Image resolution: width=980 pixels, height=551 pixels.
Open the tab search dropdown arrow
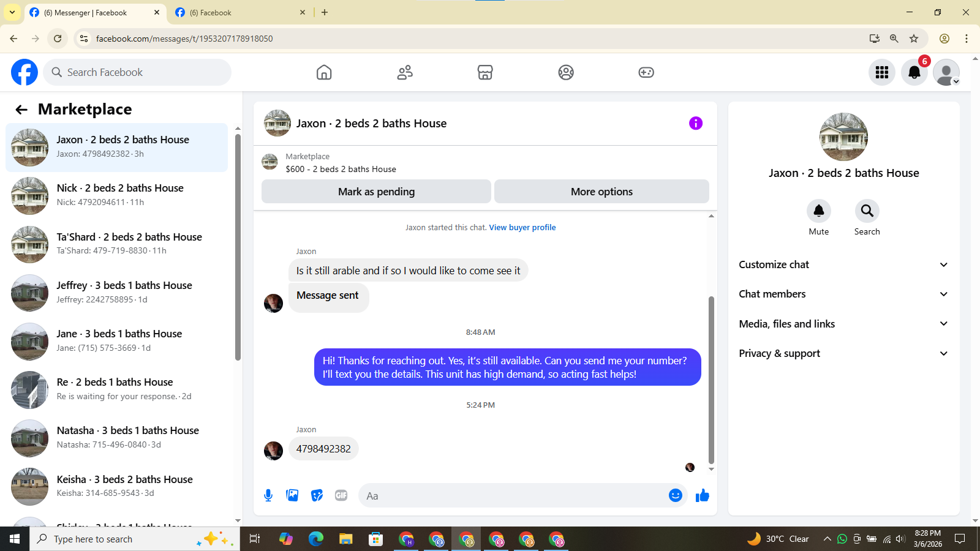point(12,12)
